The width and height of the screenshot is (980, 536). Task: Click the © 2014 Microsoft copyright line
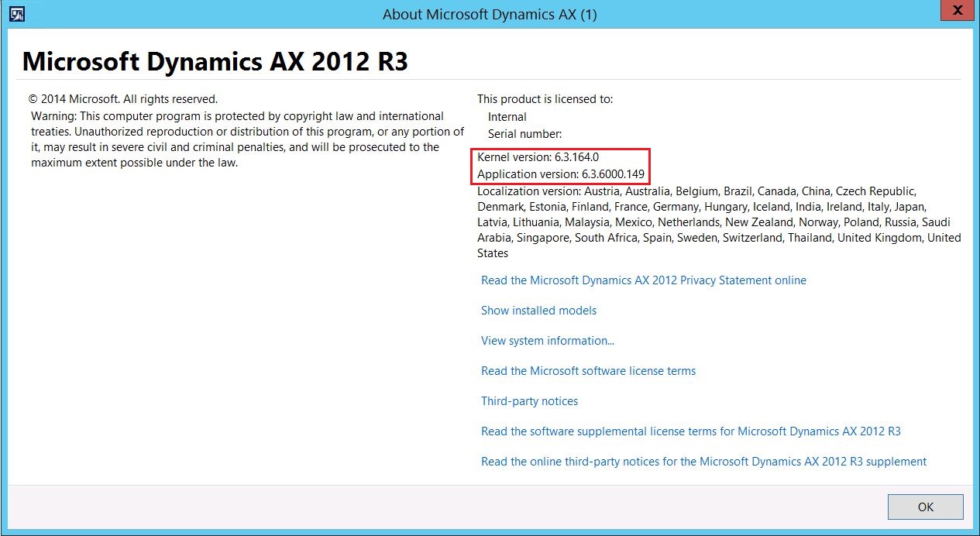point(123,99)
